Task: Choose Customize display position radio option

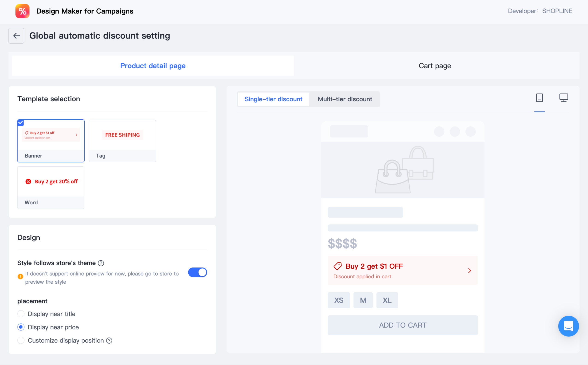Action: click(x=21, y=340)
